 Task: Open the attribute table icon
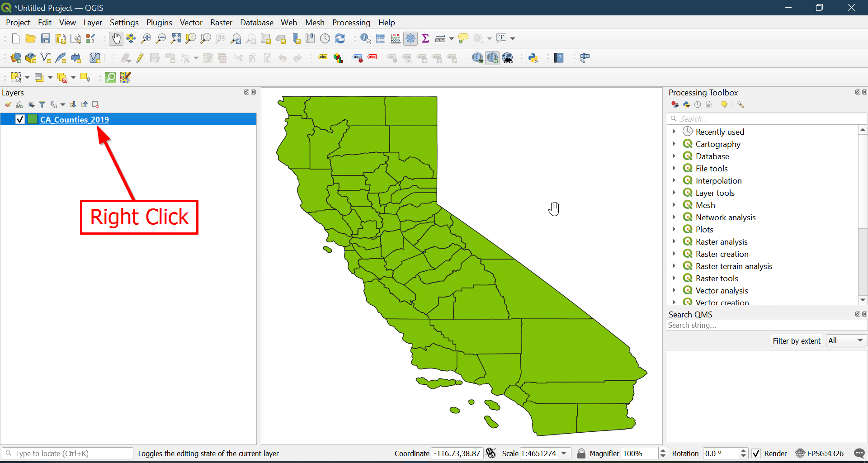(x=381, y=39)
